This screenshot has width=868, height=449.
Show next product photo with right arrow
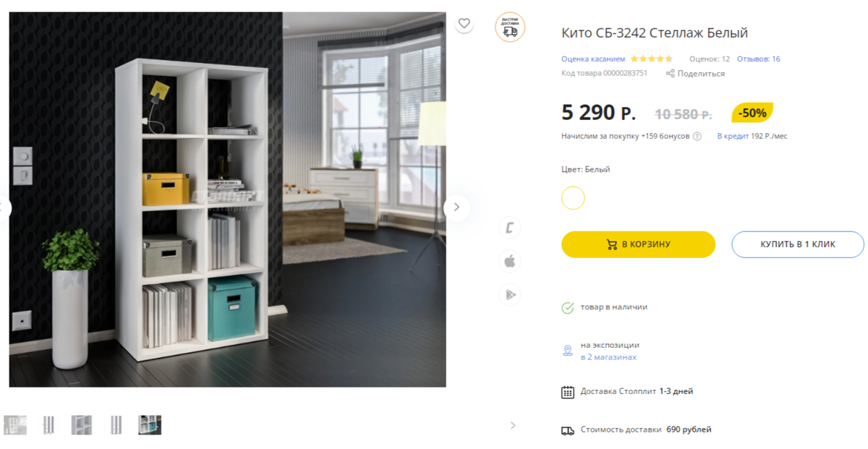(456, 208)
